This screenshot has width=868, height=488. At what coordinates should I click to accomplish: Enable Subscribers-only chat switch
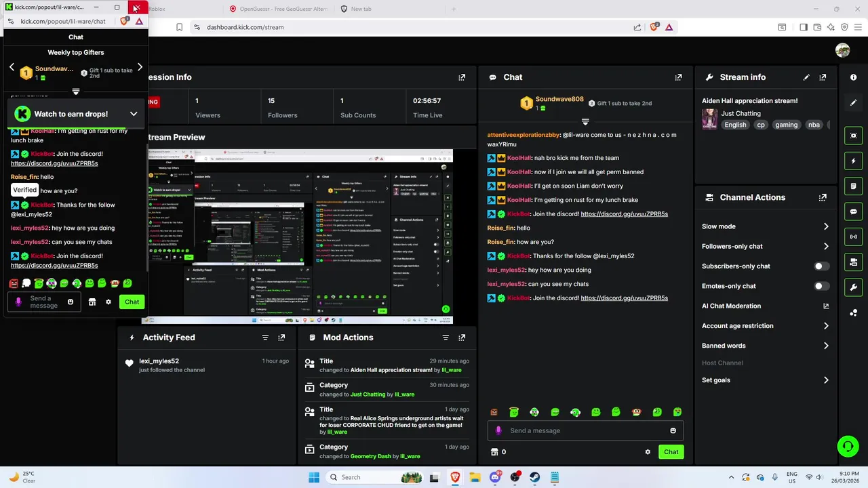pos(821,266)
